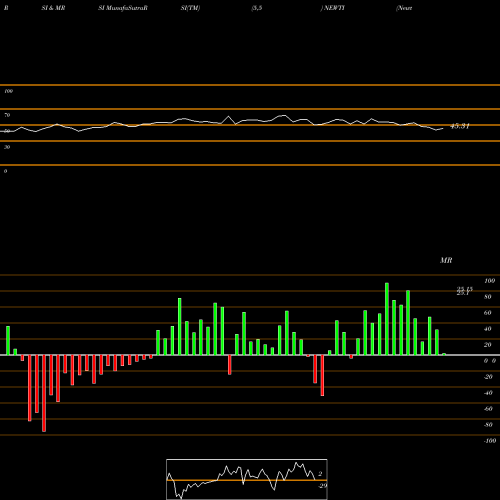500x500 pixels.
Task: Click the RSI axis label 70
Action: (7, 115)
